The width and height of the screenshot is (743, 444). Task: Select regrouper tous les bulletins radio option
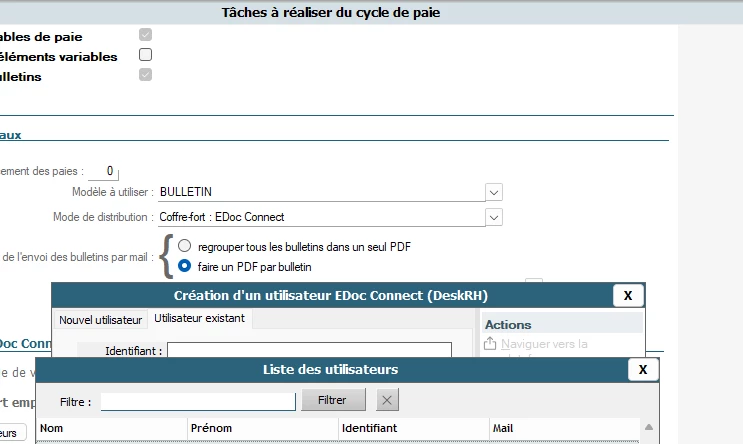[x=184, y=246]
